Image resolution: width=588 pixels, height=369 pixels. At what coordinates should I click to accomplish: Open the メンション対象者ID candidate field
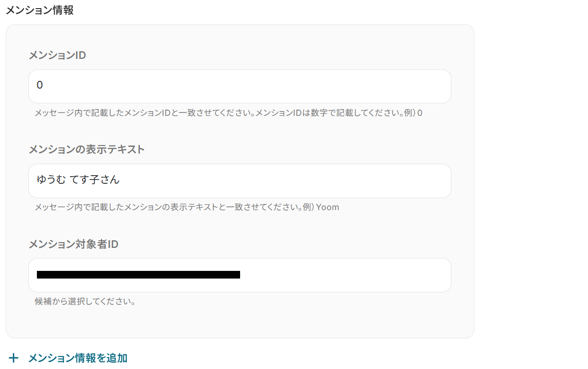(x=240, y=275)
